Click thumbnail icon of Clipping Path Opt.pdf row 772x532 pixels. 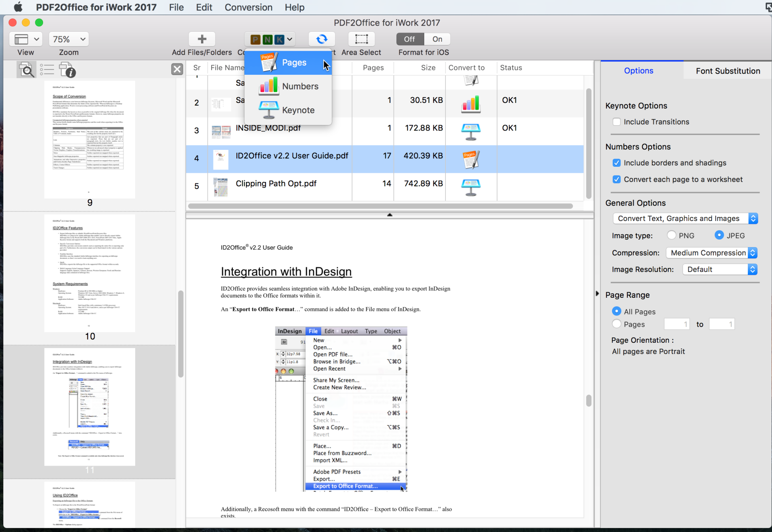point(221,187)
